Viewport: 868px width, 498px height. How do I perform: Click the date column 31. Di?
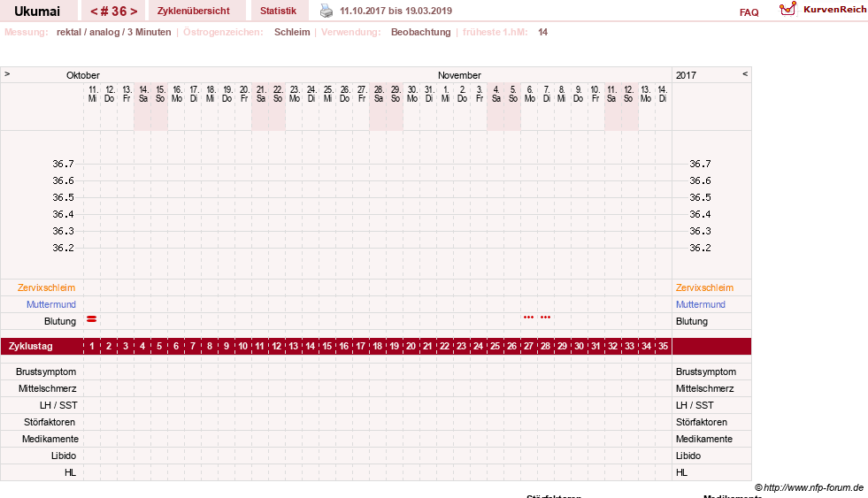coord(429,94)
